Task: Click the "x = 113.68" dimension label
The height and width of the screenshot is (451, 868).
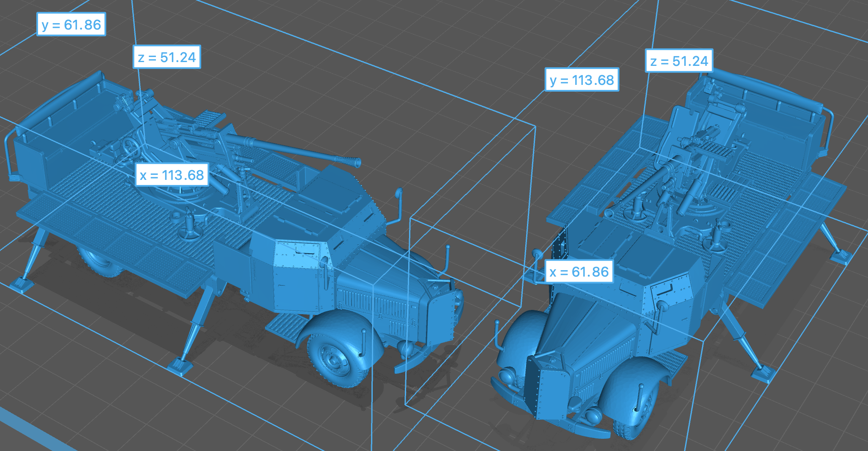Action: click(x=172, y=175)
